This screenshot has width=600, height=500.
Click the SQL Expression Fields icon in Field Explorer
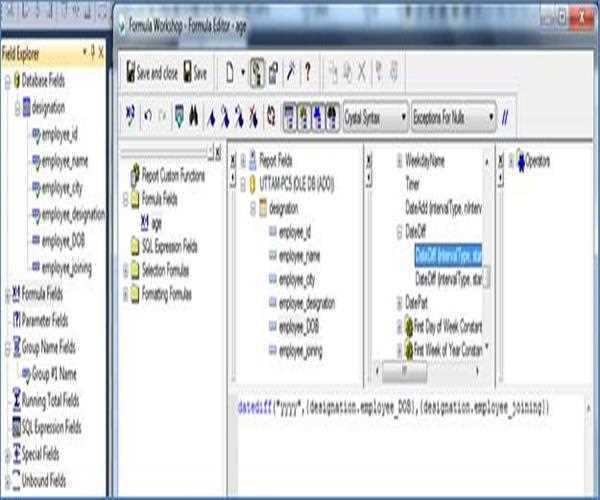pos(14,427)
